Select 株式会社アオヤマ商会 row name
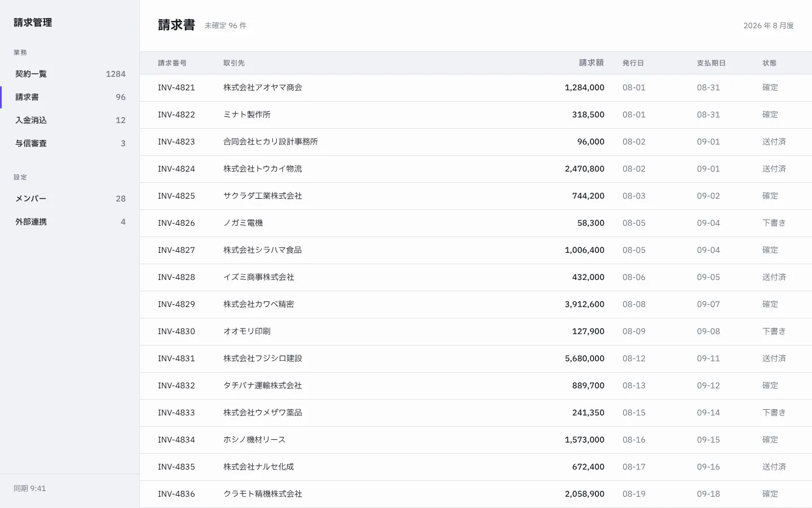This screenshot has width=812, height=508. 263,87
